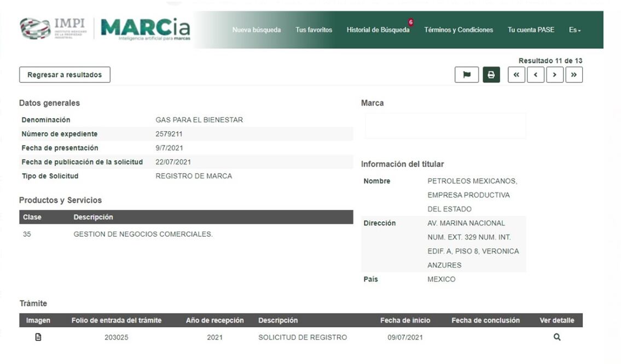Viewport: 621px width, 364px height.
Task: Select the SOLICITUD DE REGISTRO row
Action: point(302,337)
